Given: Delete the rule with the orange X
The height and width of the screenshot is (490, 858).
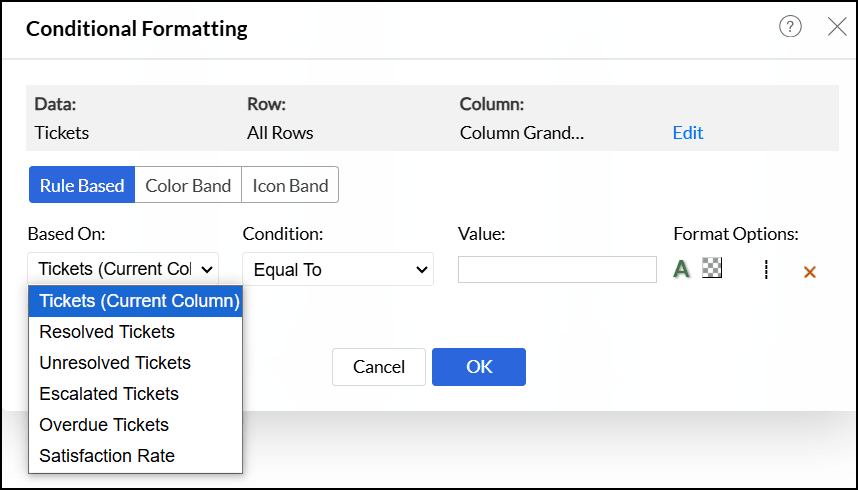Looking at the screenshot, I should [x=809, y=271].
